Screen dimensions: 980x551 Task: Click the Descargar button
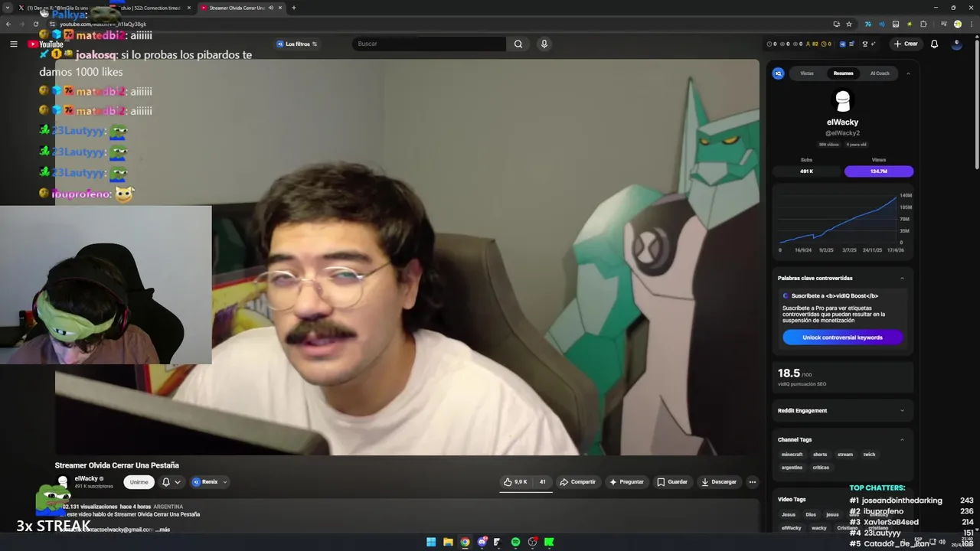[719, 482]
